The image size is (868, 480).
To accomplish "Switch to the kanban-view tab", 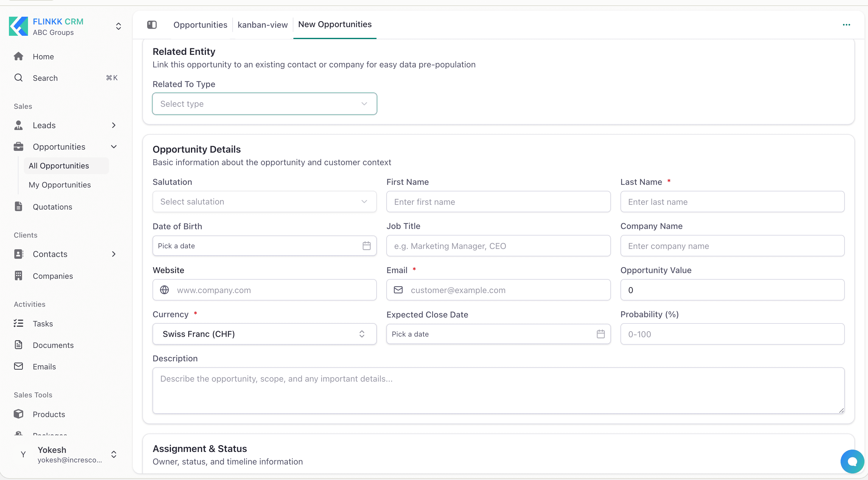I will (262, 25).
